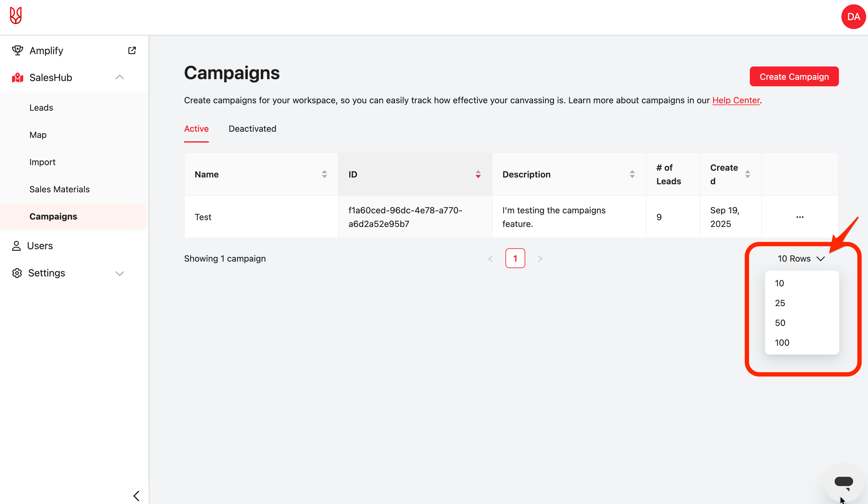Expand the Settings section chevron
The width and height of the screenshot is (868, 504).
(x=119, y=273)
